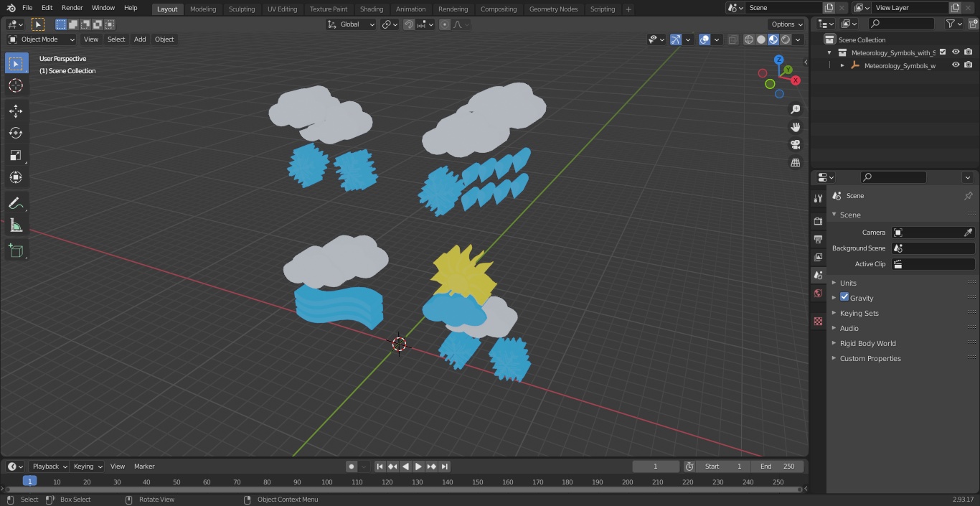Open the Texture properties tab
This screenshot has height=506, width=980.
click(x=818, y=322)
